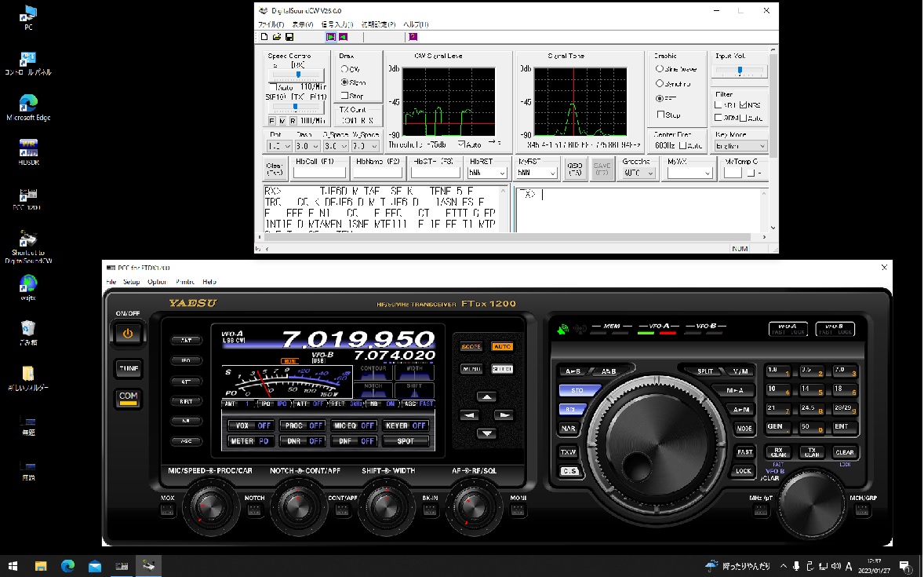Open File Explorer from the taskbar

[x=41, y=566]
